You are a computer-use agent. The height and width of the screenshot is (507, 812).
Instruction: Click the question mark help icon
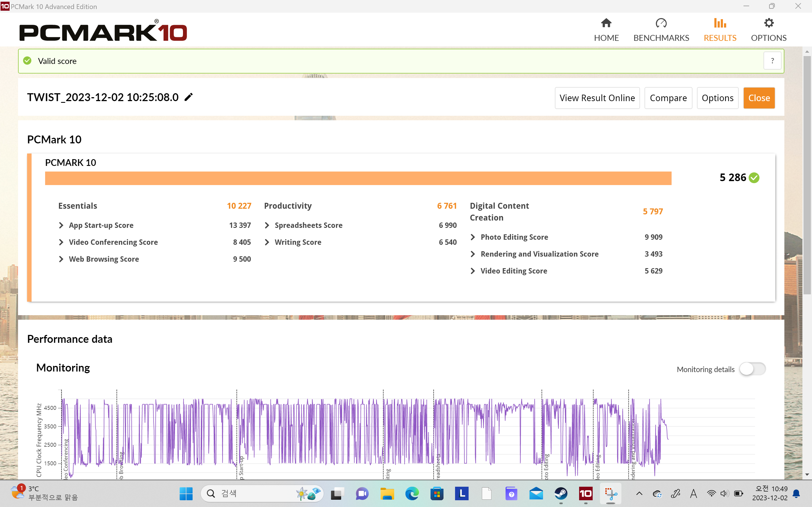[773, 61]
